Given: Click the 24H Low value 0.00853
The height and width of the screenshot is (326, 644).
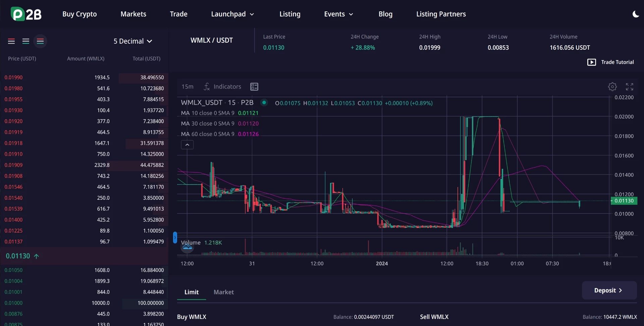Looking at the screenshot, I should (498, 48).
